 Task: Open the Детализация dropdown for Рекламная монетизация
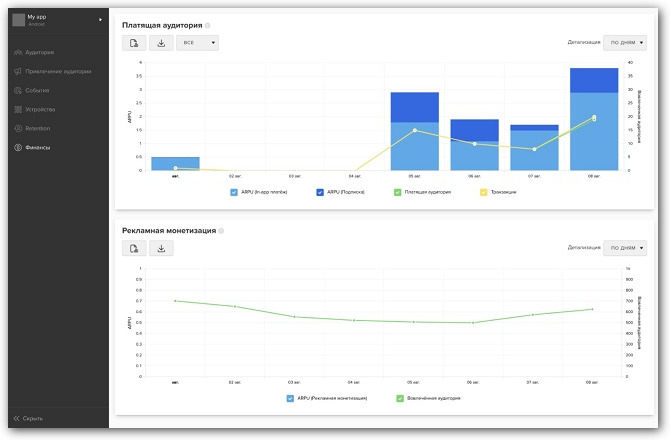pos(625,248)
